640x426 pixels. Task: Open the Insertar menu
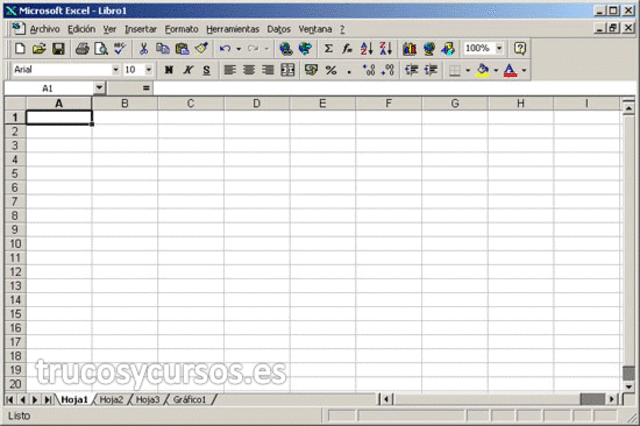click(141, 29)
